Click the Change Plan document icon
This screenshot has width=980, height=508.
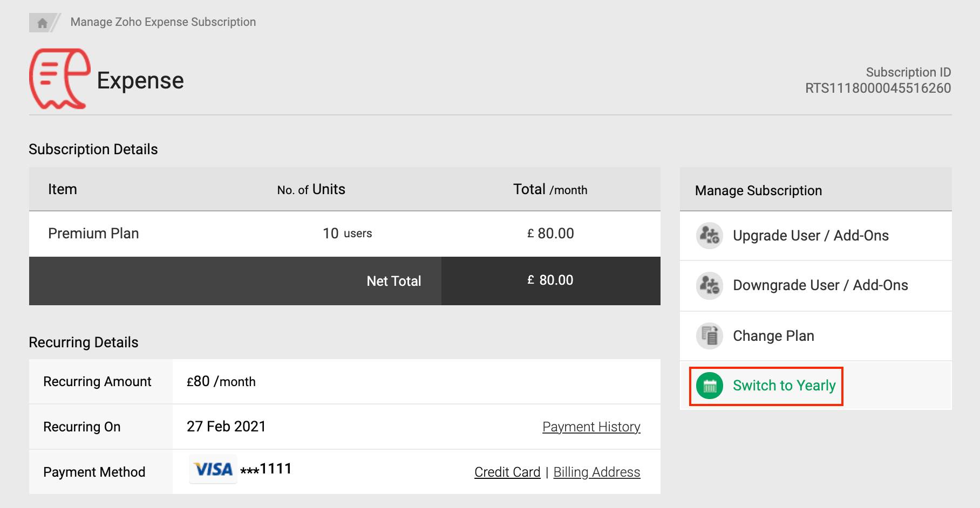coord(709,336)
